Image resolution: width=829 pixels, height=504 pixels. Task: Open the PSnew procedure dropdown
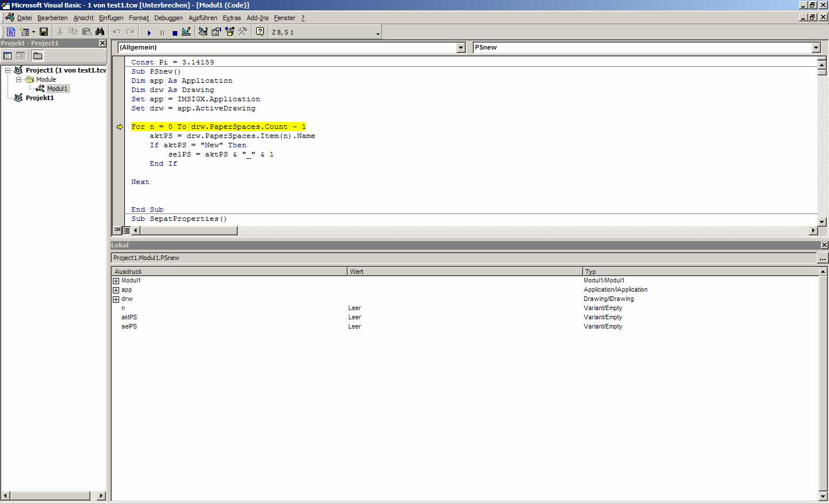click(816, 48)
